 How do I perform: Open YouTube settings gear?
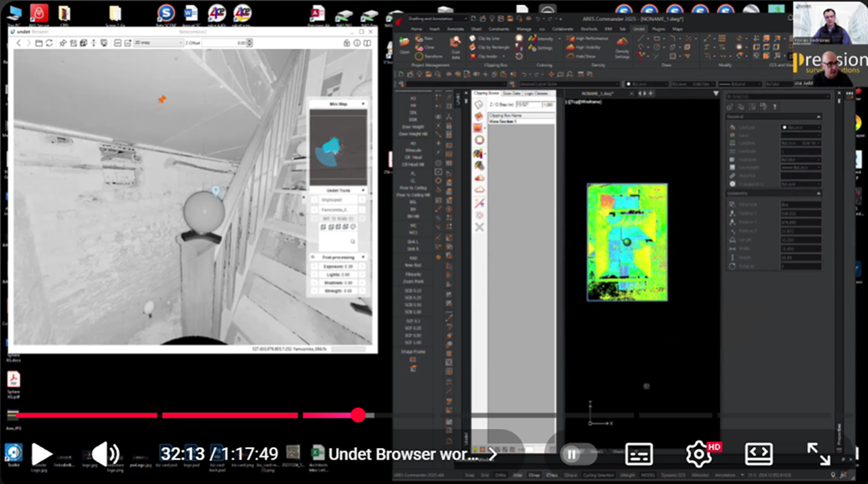[x=698, y=454]
